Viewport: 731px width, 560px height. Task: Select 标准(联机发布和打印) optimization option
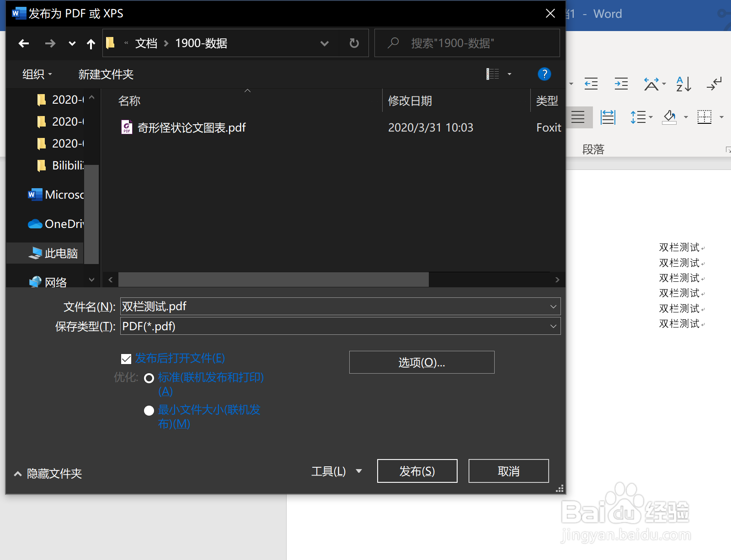[149, 378]
